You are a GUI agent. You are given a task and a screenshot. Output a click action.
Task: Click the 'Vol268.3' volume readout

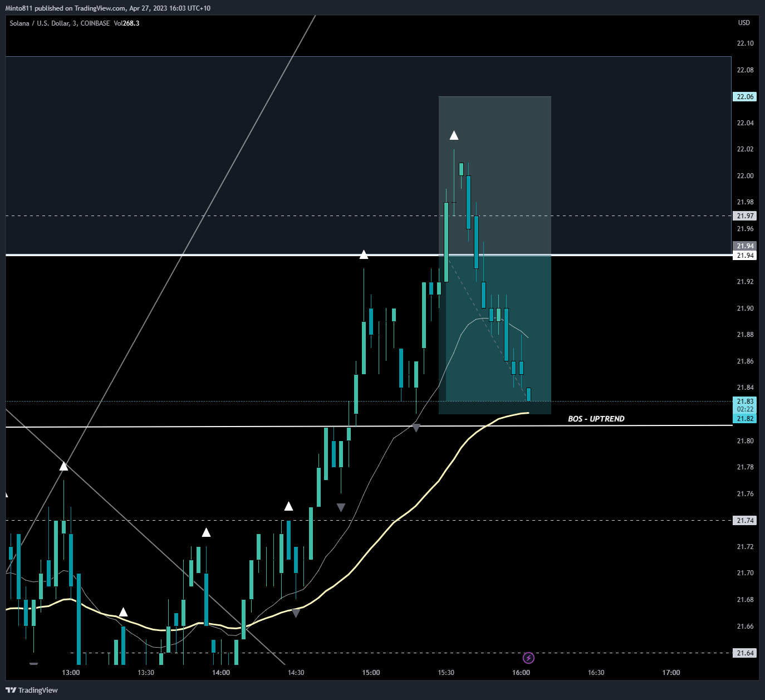click(126, 23)
